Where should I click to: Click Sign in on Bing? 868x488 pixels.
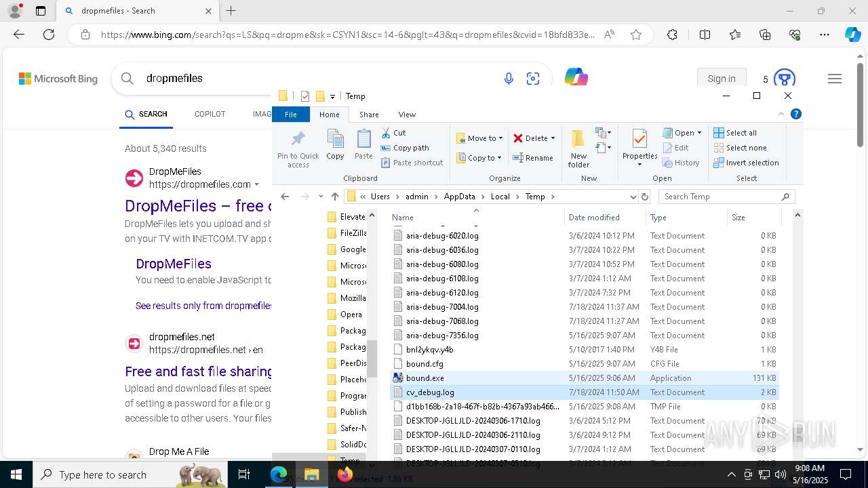(x=722, y=79)
